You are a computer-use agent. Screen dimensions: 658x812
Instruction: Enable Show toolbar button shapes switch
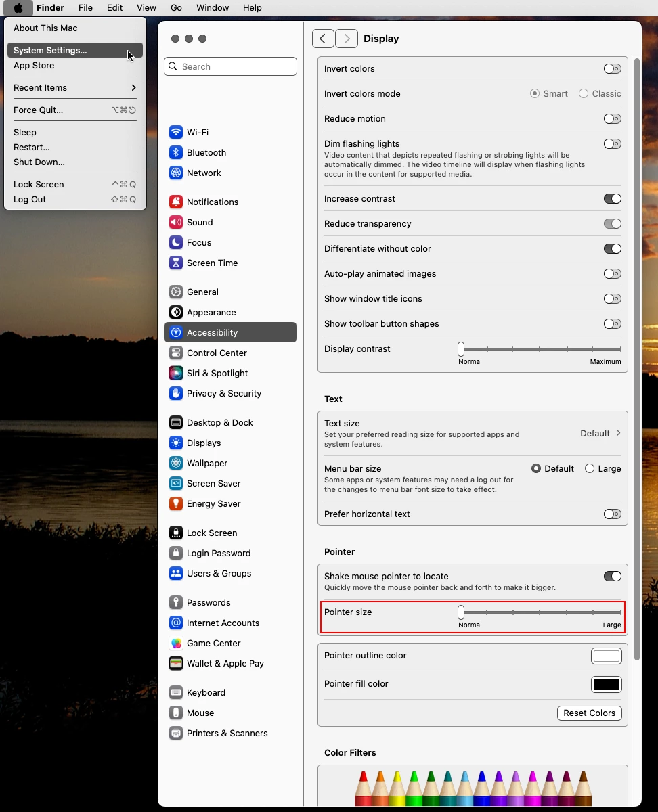coord(612,324)
